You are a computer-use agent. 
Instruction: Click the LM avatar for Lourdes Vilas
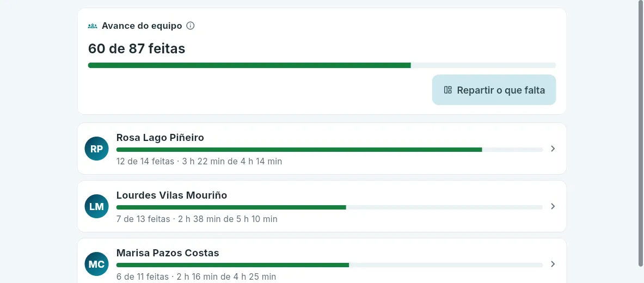click(x=96, y=206)
